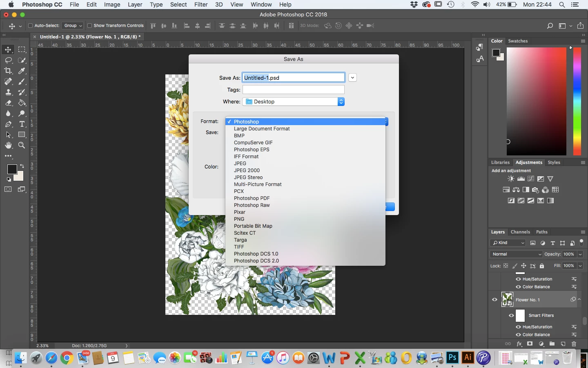Viewport: 588px width, 368px height.
Task: Pick a color in the color field
Action: point(537,101)
